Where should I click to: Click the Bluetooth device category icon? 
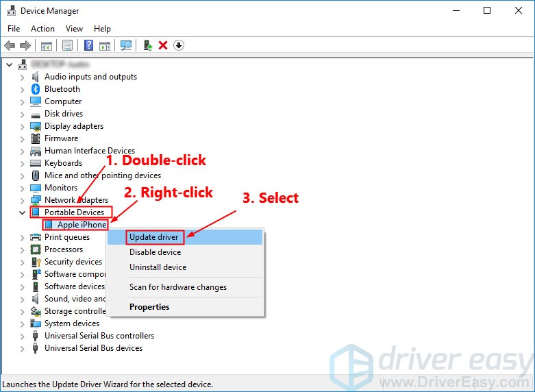point(36,89)
